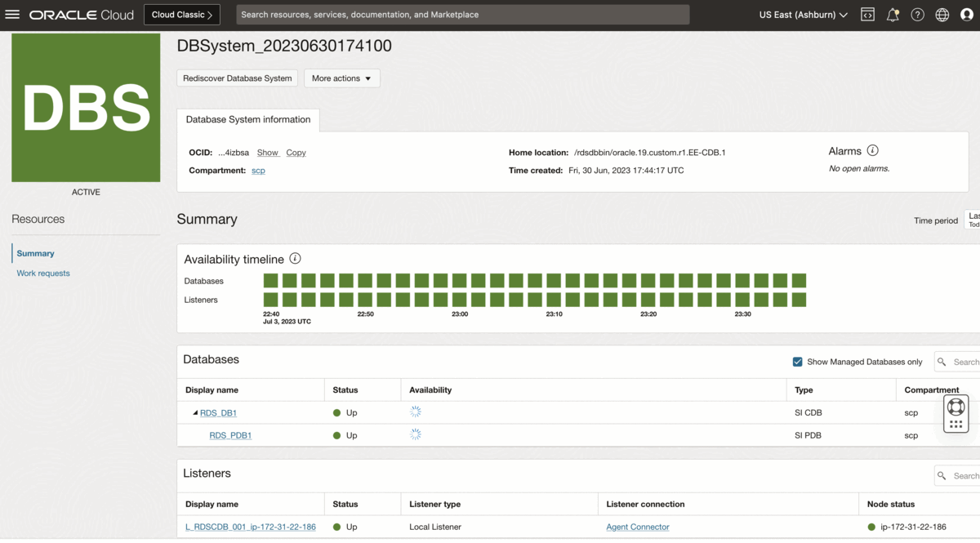Viewport: 980px width, 543px height.
Task: Click the top search resources field
Action: pos(462,15)
